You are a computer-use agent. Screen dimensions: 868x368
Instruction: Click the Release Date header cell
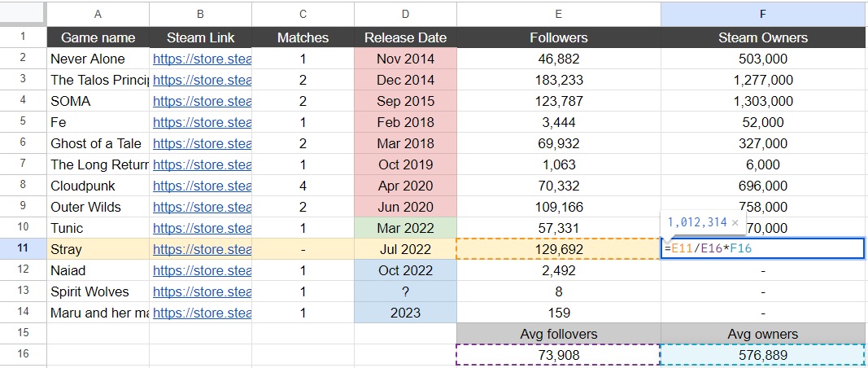point(405,37)
